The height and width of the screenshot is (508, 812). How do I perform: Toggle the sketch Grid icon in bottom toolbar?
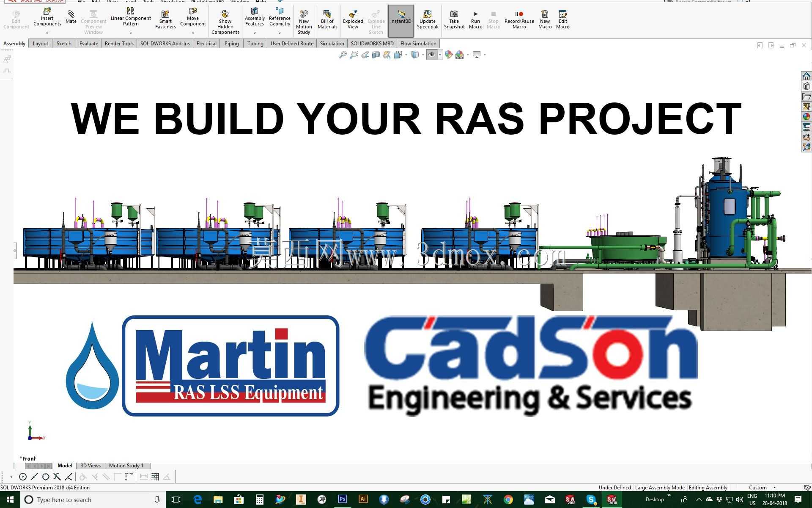click(x=155, y=477)
